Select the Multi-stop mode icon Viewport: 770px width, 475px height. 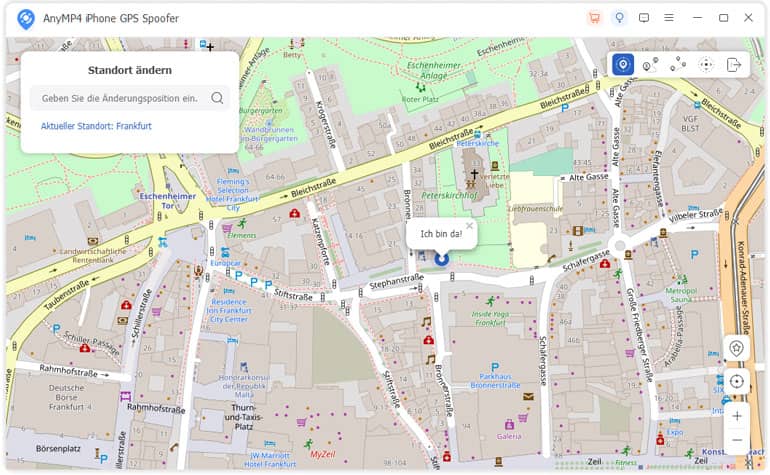(678, 64)
